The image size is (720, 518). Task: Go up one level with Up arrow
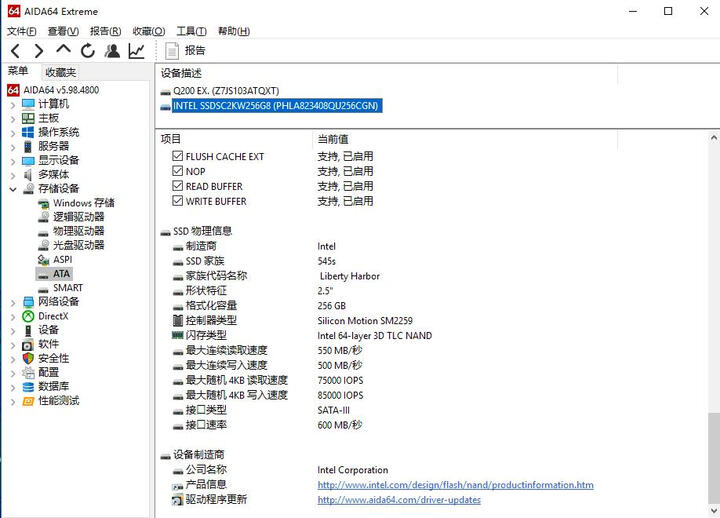click(63, 50)
